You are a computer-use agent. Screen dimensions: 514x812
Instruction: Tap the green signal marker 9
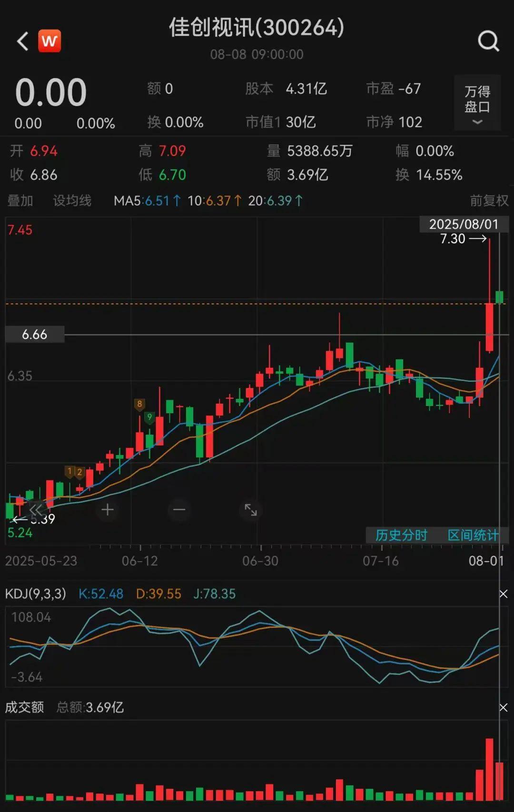point(149,417)
